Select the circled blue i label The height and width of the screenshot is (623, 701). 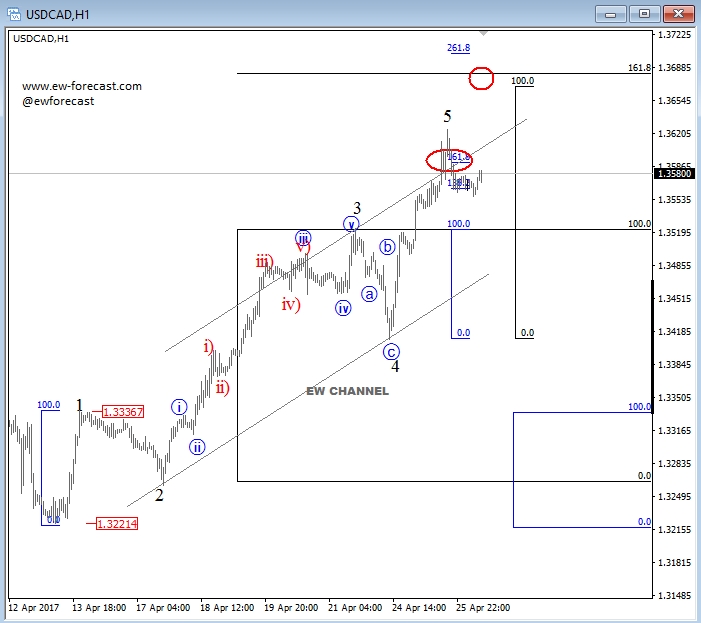pos(179,407)
